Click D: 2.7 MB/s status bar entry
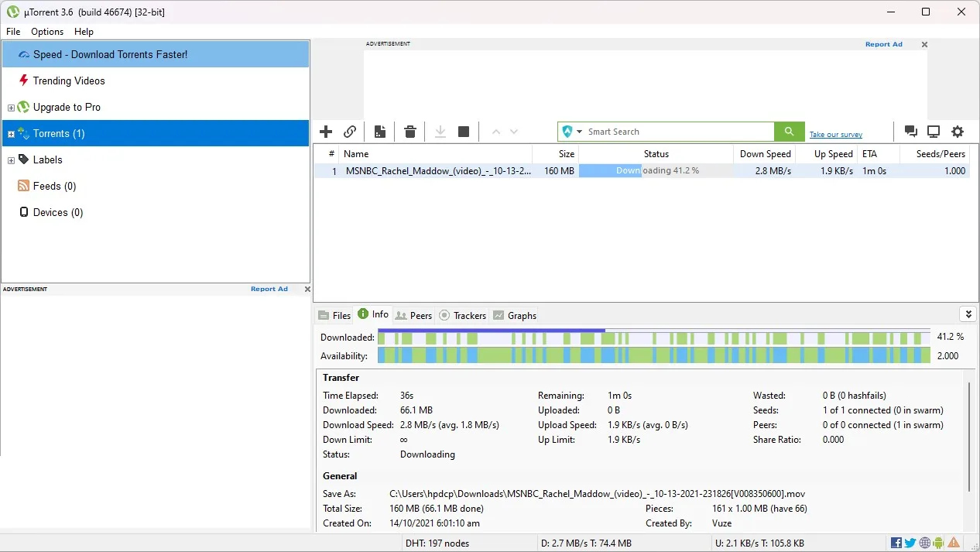Screen dimensions: 980x552 tap(586, 543)
